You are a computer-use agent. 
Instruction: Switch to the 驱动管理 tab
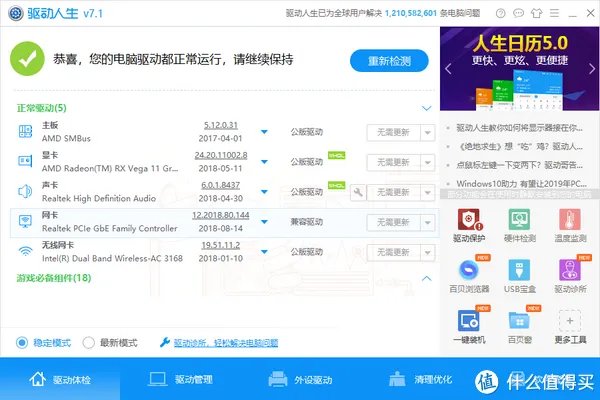(180, 379)
